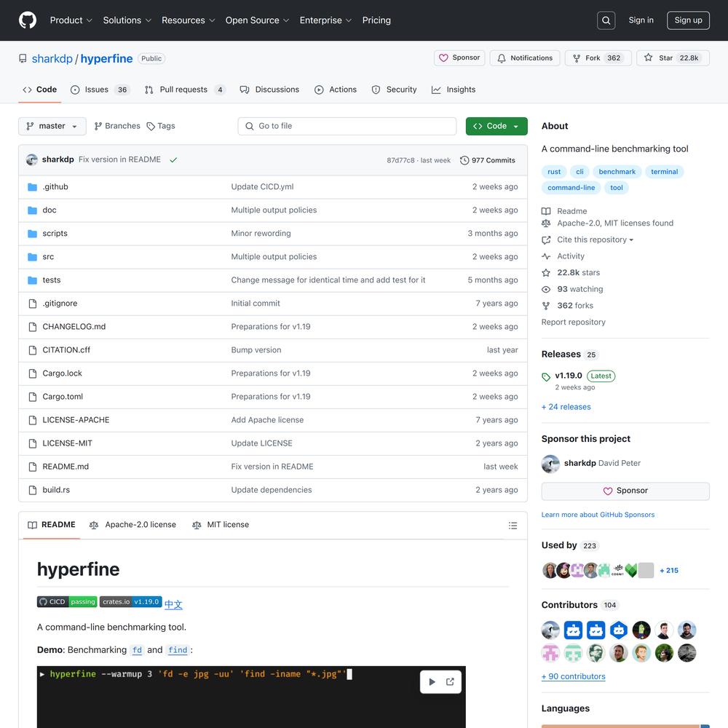728x728 pixels.
Task: Open the search magnifier icon button
Action: point(606,20)
